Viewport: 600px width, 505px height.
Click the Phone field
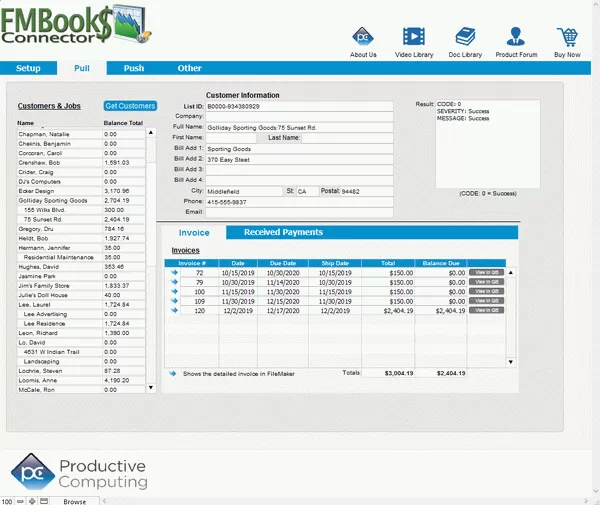click(297, 201)
